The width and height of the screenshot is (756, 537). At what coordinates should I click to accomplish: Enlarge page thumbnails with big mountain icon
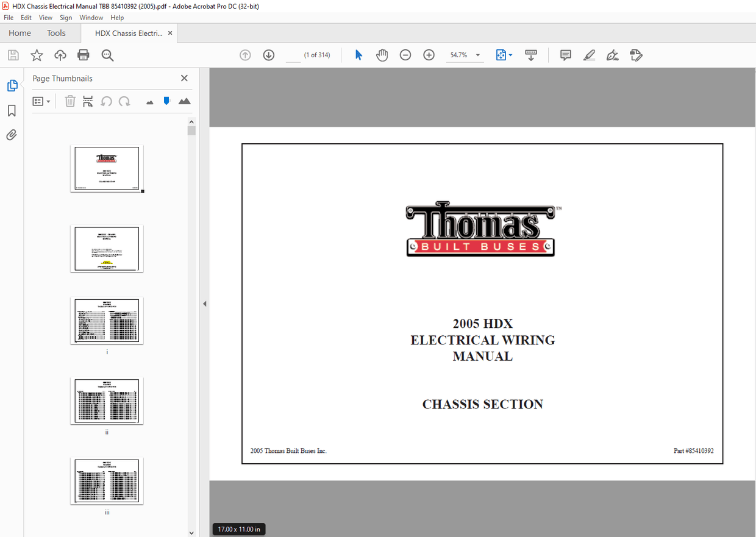click(185, 101)
